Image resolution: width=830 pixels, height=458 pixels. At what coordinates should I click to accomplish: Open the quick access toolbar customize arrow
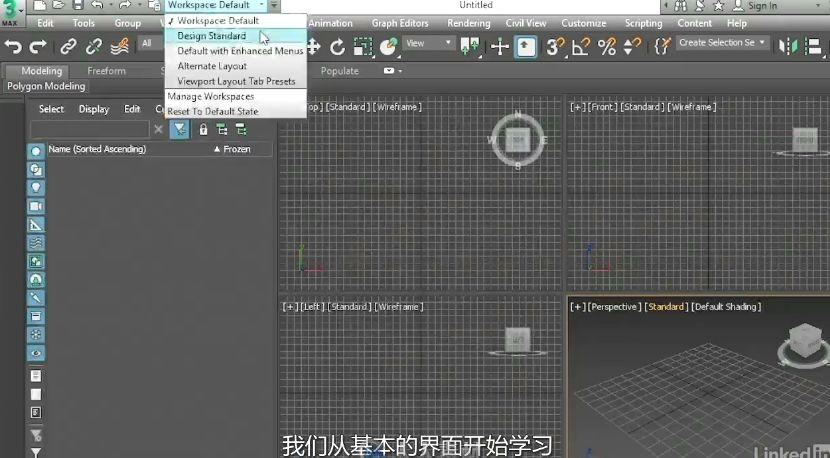[274, 5]
